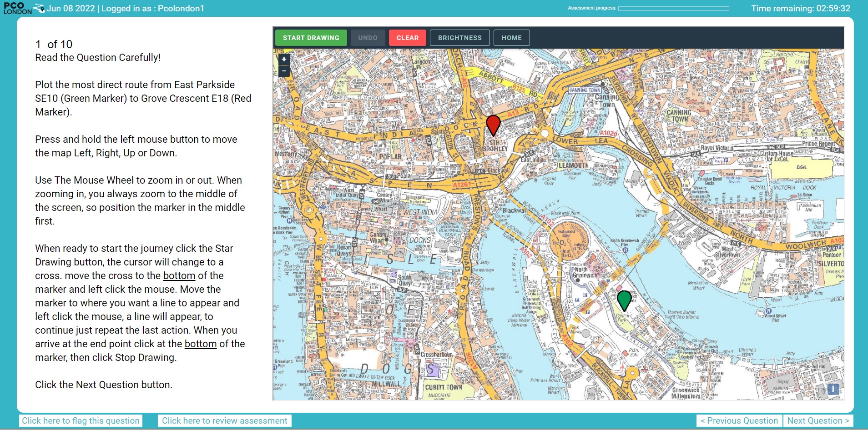Clear the drawn route
Viewport: 868px width, 430px height.
coord(407,38)
